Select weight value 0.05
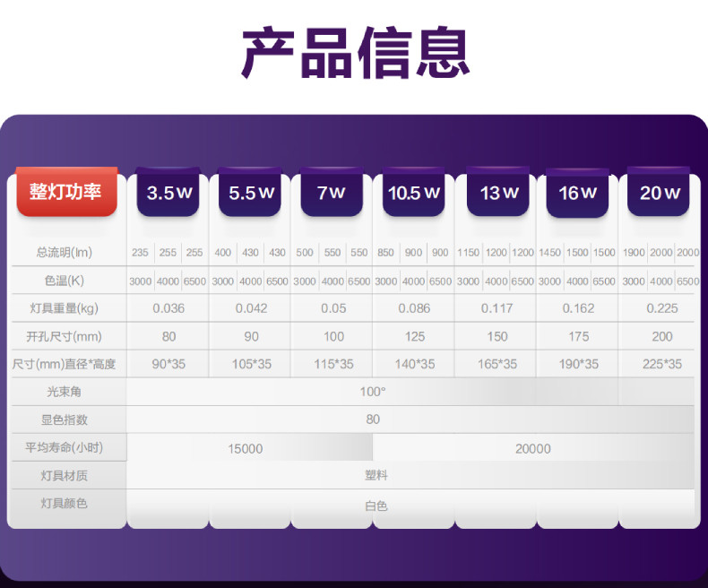This screenshot has width=708, height=588. point(333,308)
